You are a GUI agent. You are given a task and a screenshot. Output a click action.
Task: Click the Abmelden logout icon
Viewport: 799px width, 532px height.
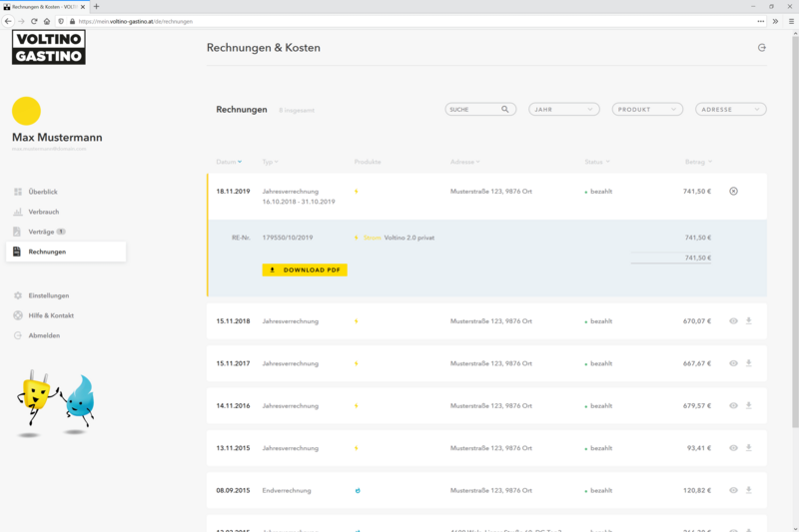(18, 335)
